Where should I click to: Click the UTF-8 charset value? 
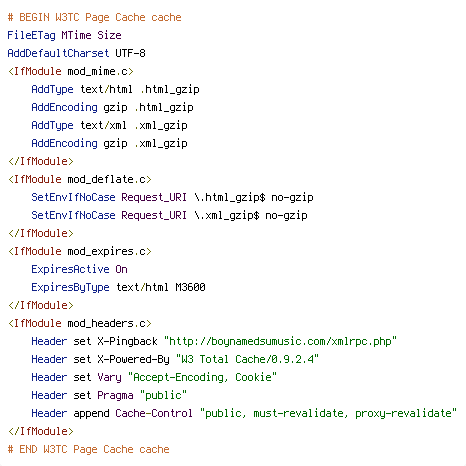130,53
